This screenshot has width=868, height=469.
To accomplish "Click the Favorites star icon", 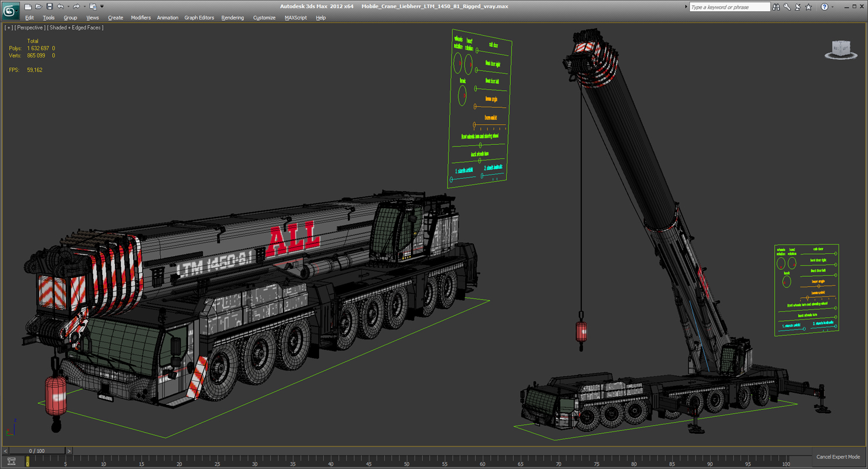I will click(809, 7).
